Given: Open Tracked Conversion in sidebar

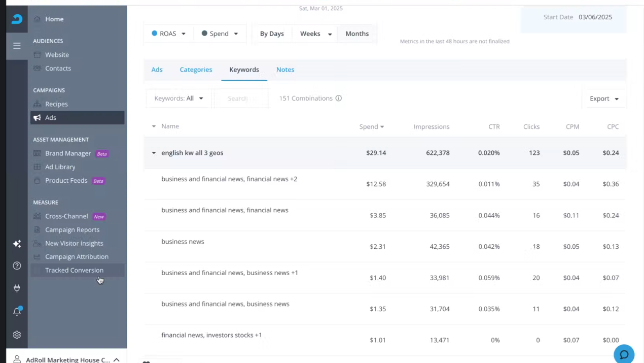Looking at the screenshot, I should [x=74, y=270].
